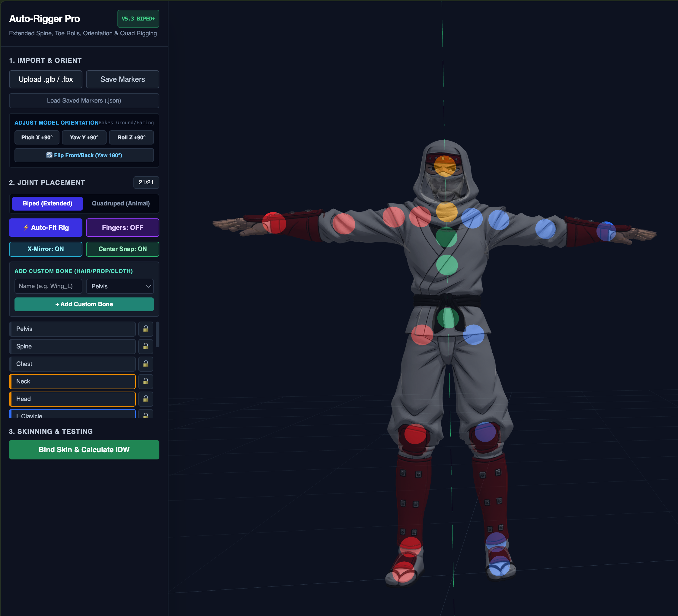Click Bind Skin & Calculate IDW
678x616 pixels.
84,450
